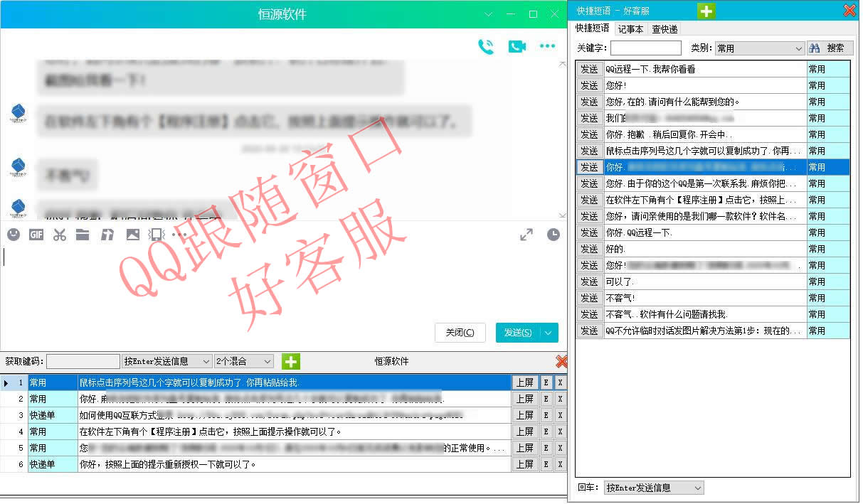Select the scissors screenshot tool
Viewport: 863px width, 504px height.
click(60, 235)
